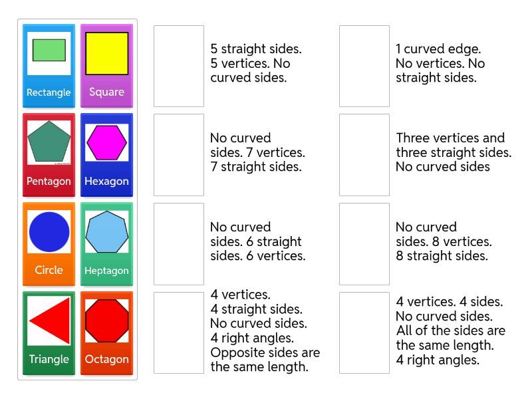The width and height of the screenshot is (532, 399).
Task: Click the green Pentagon card
Action: click(49, 155)
